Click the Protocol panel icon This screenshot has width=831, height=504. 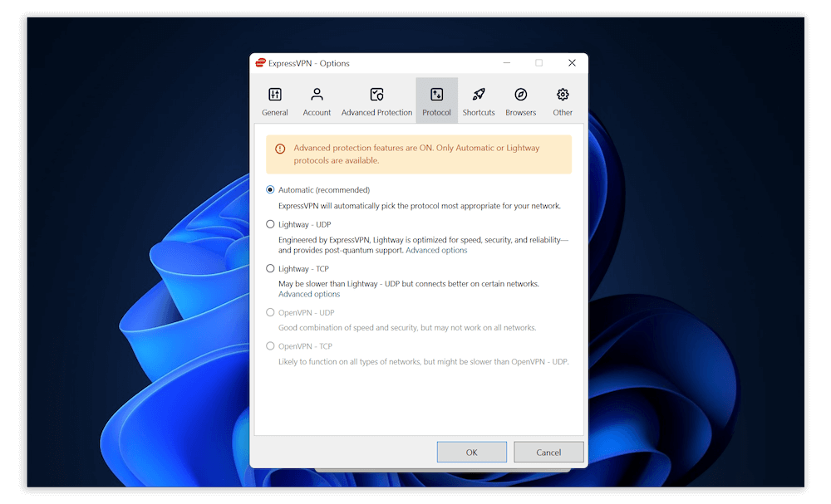pos(436,94)
